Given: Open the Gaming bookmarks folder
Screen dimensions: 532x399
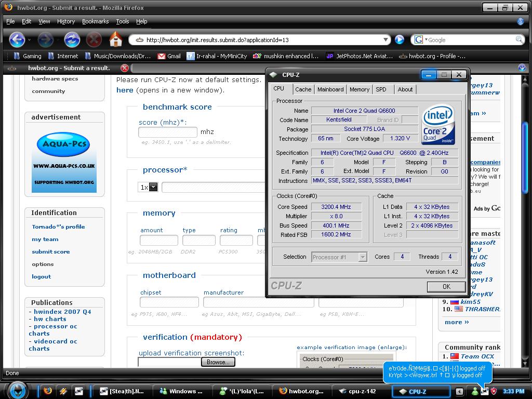Looking at the screenshot, I should click(28, 56).
